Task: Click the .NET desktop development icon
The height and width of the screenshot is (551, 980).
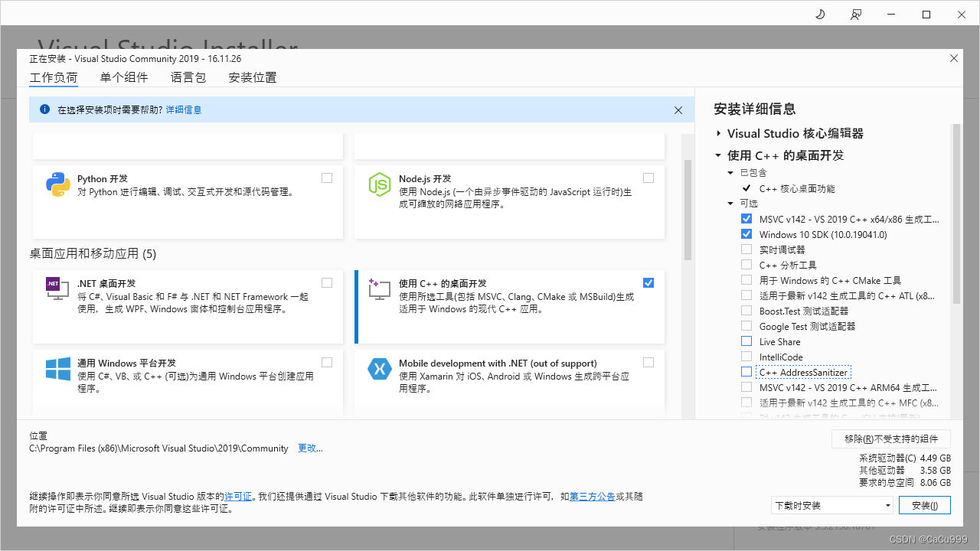Action: 58,289
